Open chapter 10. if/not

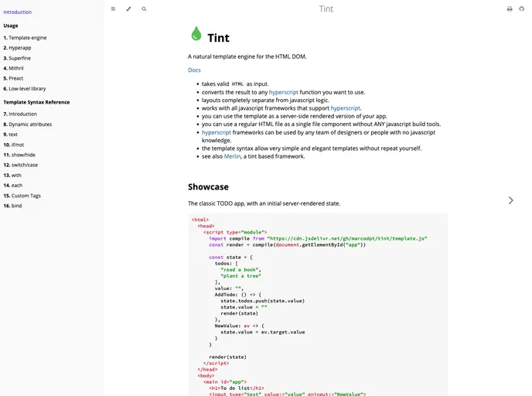tap(14, 145)
